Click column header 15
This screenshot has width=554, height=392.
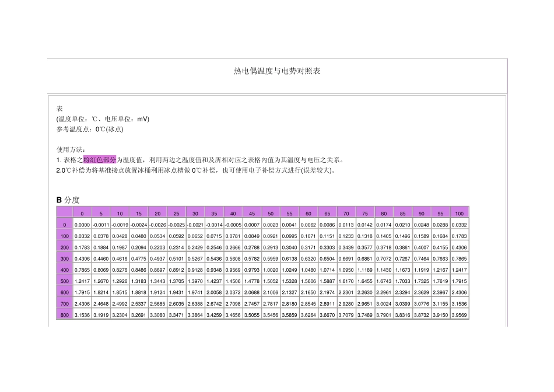coord(139,213)
